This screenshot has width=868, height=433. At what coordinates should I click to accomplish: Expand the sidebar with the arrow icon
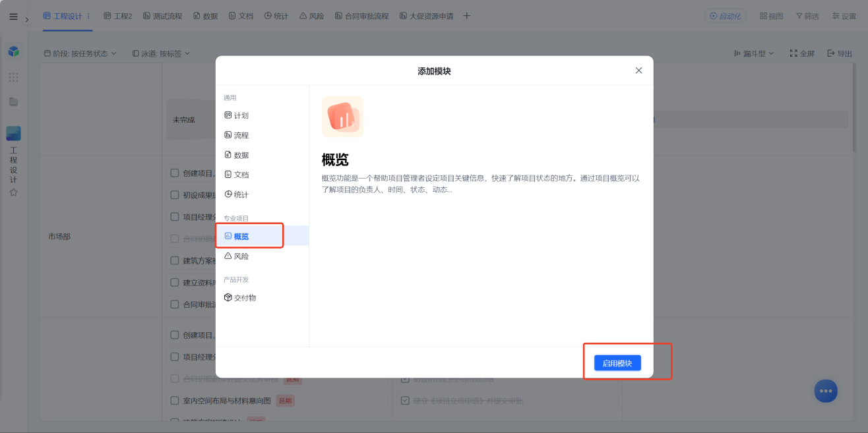27,20
